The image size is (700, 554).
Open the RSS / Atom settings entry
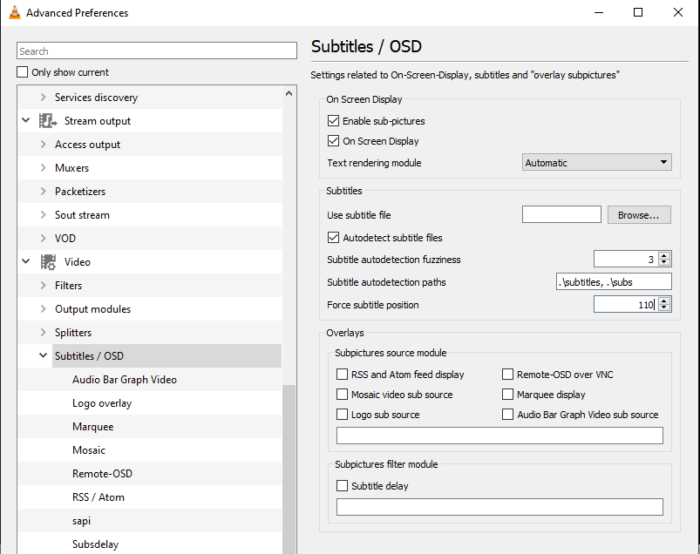(x=98, y=497)
